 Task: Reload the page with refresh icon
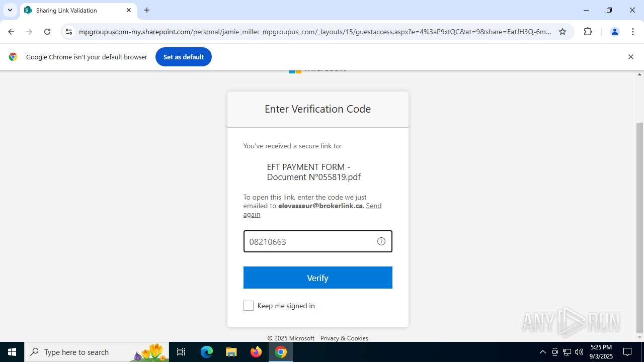click(47, 32)
